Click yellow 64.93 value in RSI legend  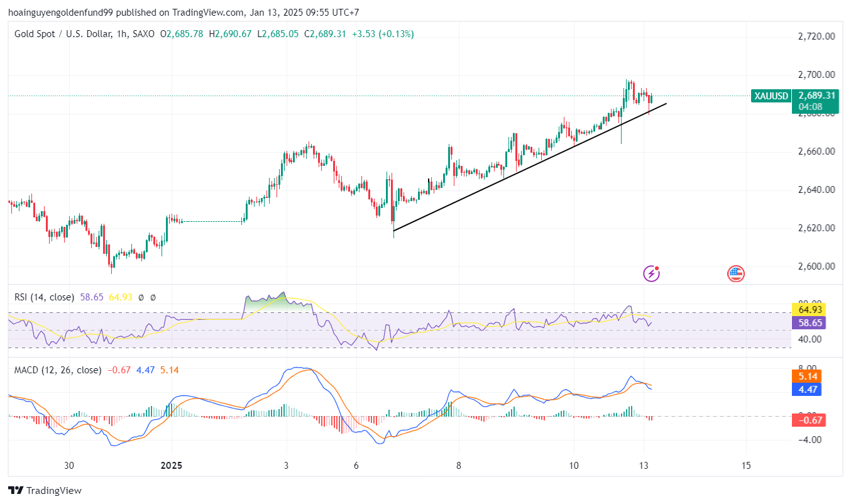point(121,297)
